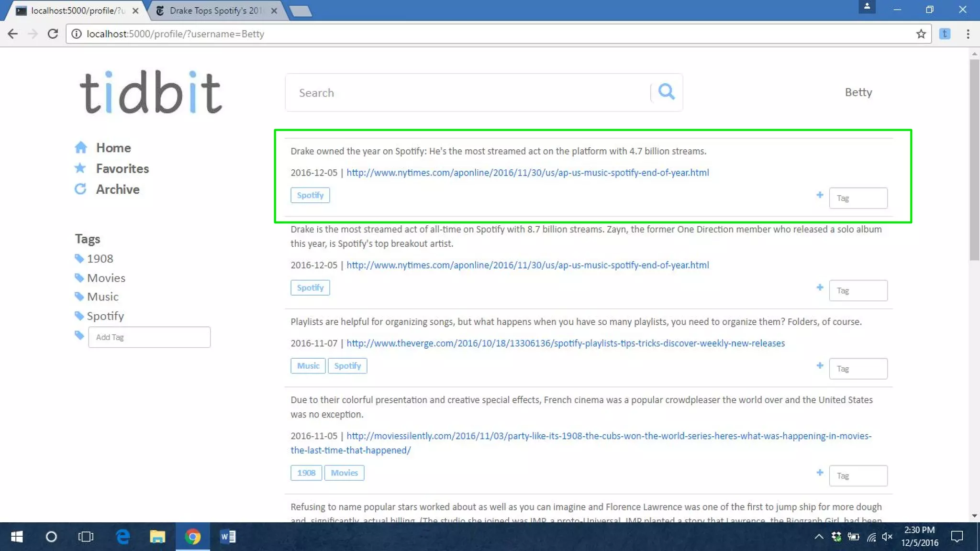Filter by the 1908 sidebar tag
Image resolution: width=980 pixels, height=551 pixels.
(x=100, y=259)
